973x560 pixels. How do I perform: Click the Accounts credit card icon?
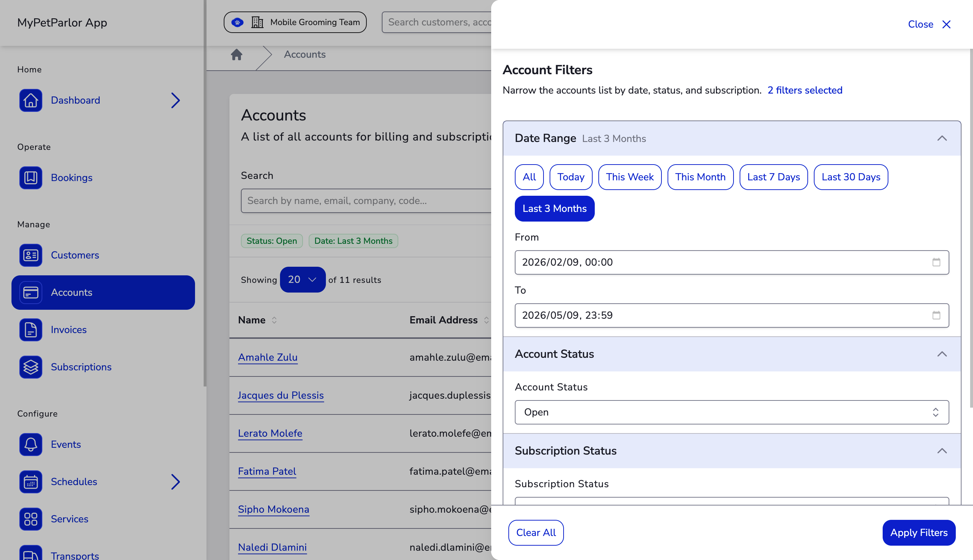point(31,293)
